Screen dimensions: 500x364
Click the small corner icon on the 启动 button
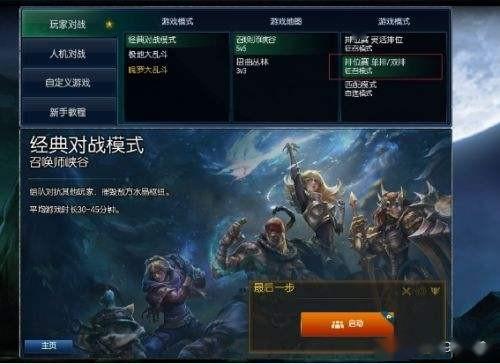tap(389, 315)
